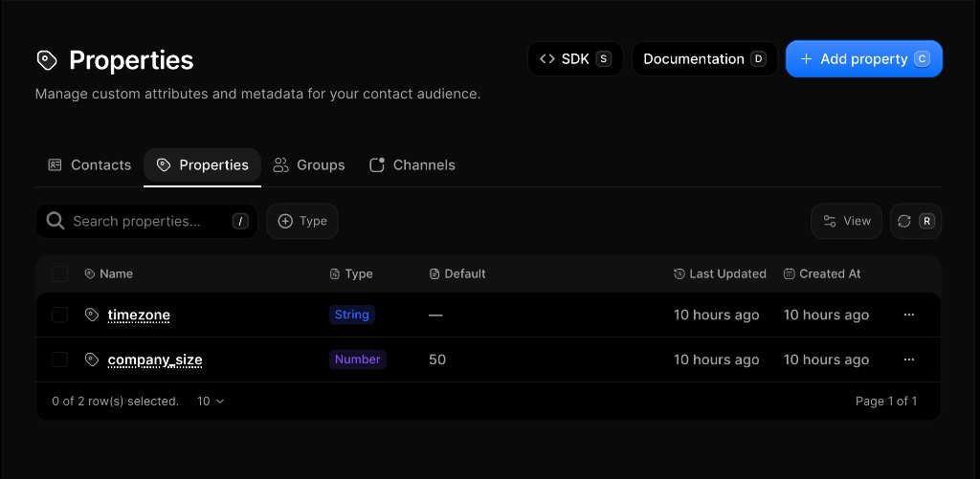This screenshot has height=479, width=980.
Task: Click the default value 50 cell
Action: [437, 359]
